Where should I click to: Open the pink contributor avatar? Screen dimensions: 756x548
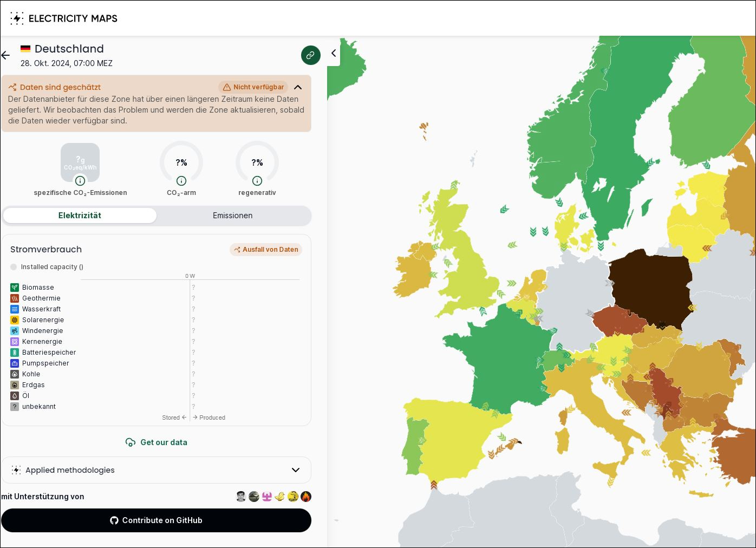point(267,497)
